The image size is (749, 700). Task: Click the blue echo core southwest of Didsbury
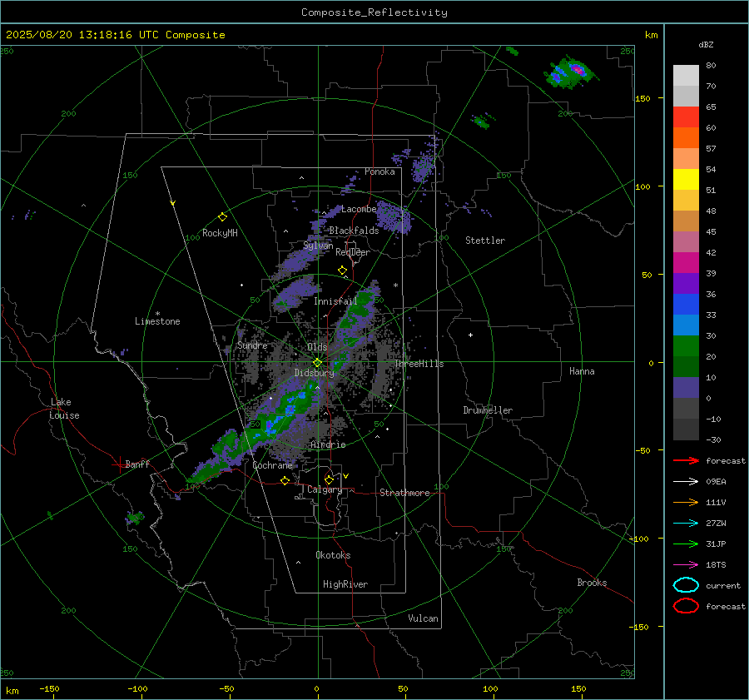pos(290,410)
